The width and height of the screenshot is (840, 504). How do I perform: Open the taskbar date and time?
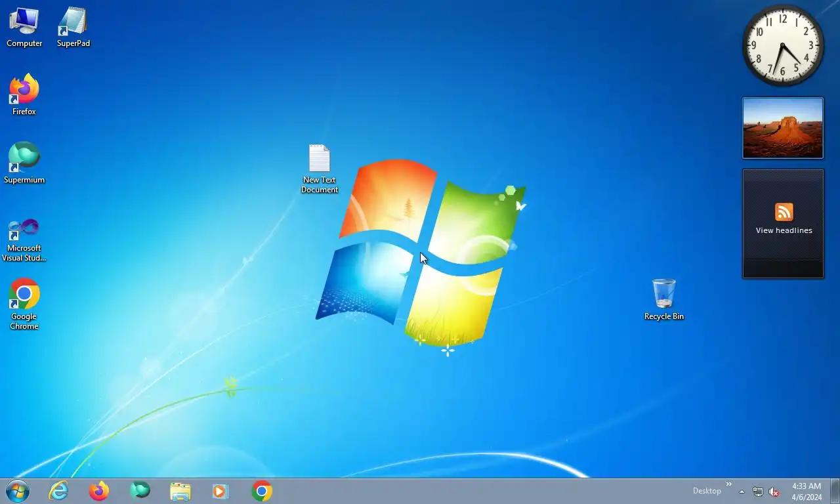point(807,492)
